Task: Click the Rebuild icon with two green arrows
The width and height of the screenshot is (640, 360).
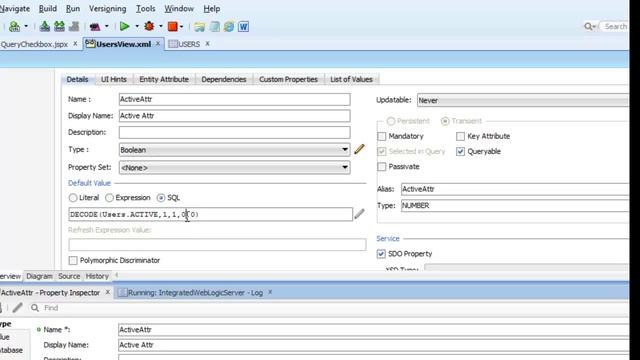Action: [x=59, y=27]
